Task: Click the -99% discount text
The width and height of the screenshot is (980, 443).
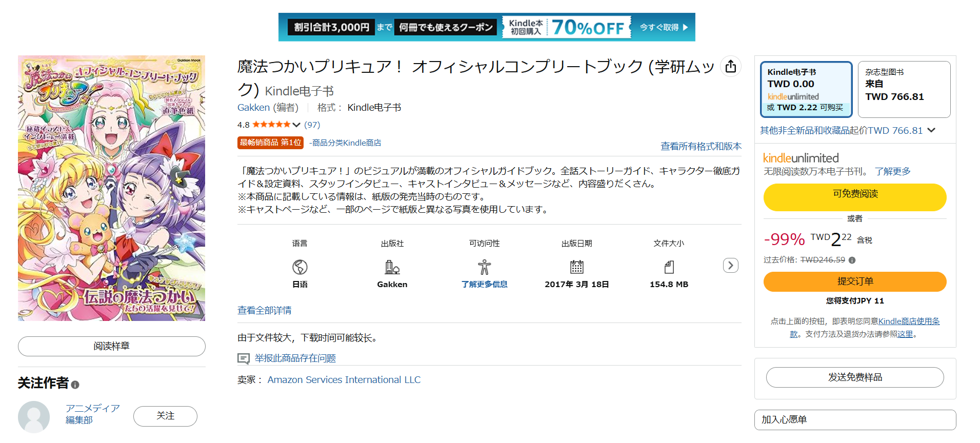Action: [x=784, y=239]
